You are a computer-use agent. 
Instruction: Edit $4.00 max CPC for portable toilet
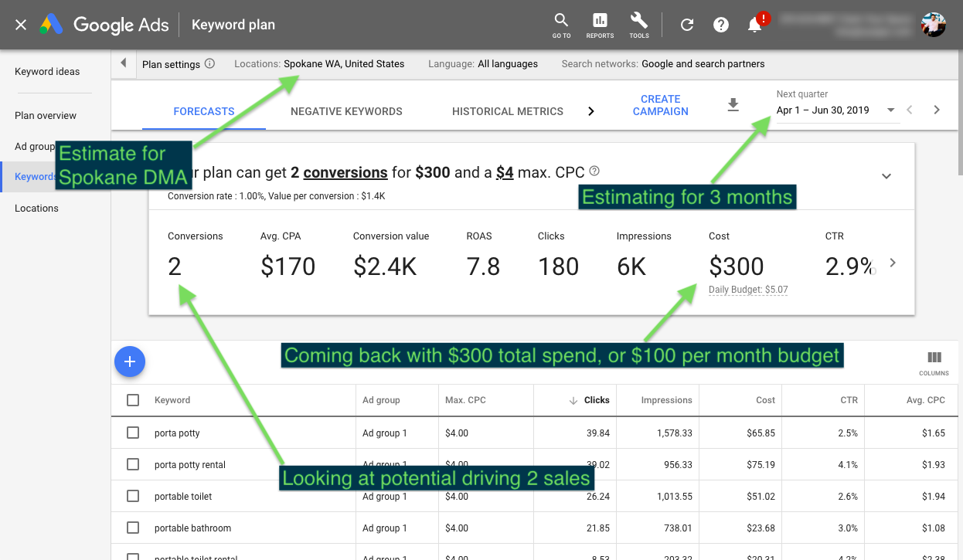coord(457,497)
